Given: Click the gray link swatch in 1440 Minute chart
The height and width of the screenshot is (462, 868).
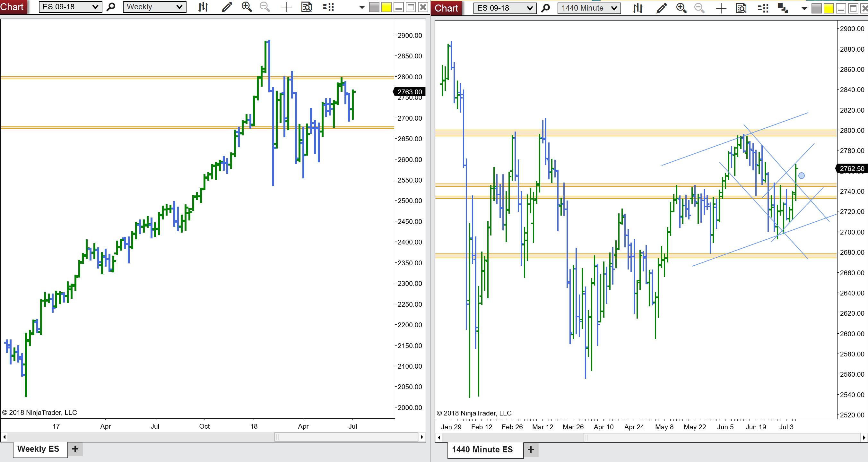Looking at the screenshot, I should point(816,8).
